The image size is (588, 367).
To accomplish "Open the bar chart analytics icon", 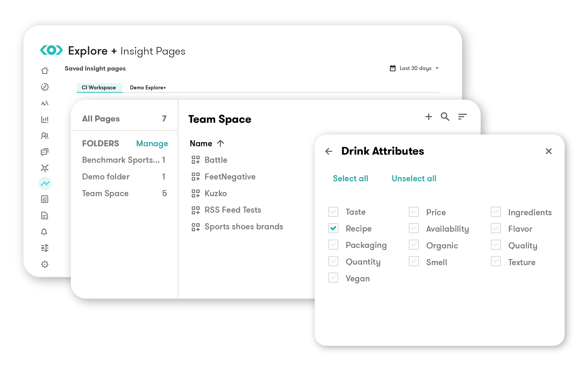I will 45,120.
